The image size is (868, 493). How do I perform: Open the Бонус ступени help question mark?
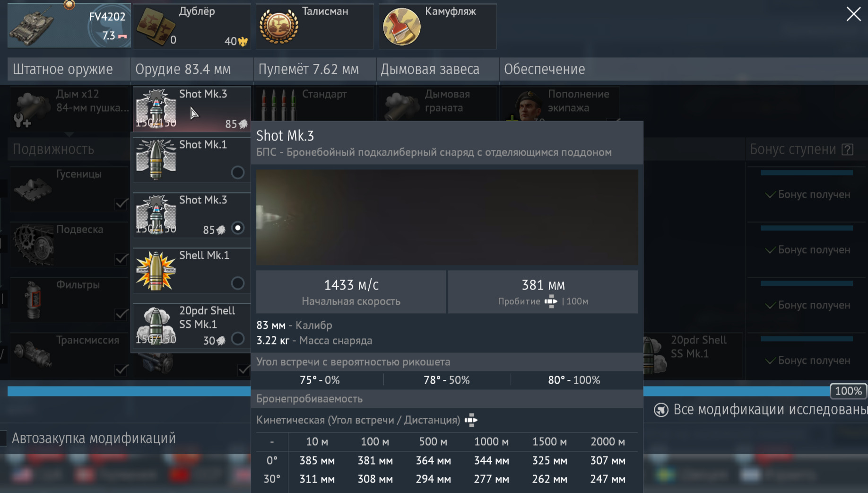coord(848,150)
